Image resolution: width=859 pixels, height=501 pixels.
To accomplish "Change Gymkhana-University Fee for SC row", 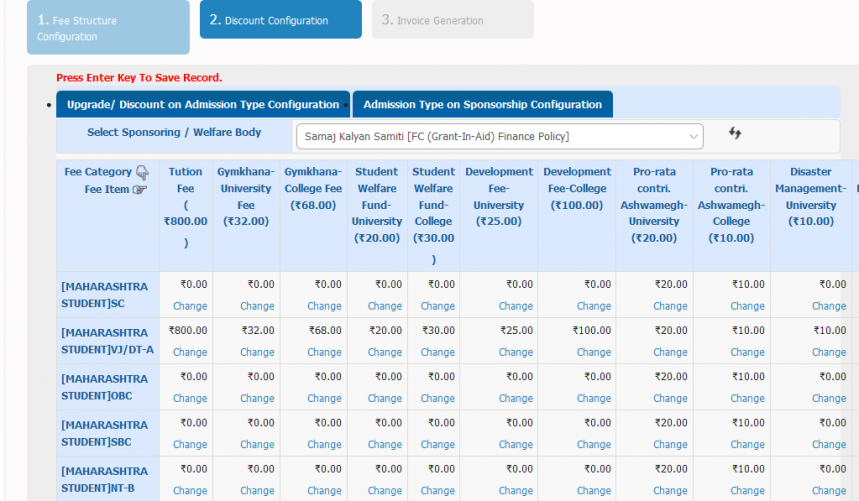I will [x=257, y=306].
